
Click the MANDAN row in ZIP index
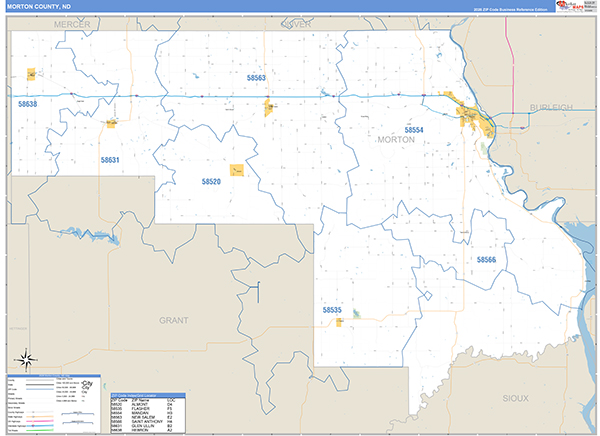click(x=147, y=412)
